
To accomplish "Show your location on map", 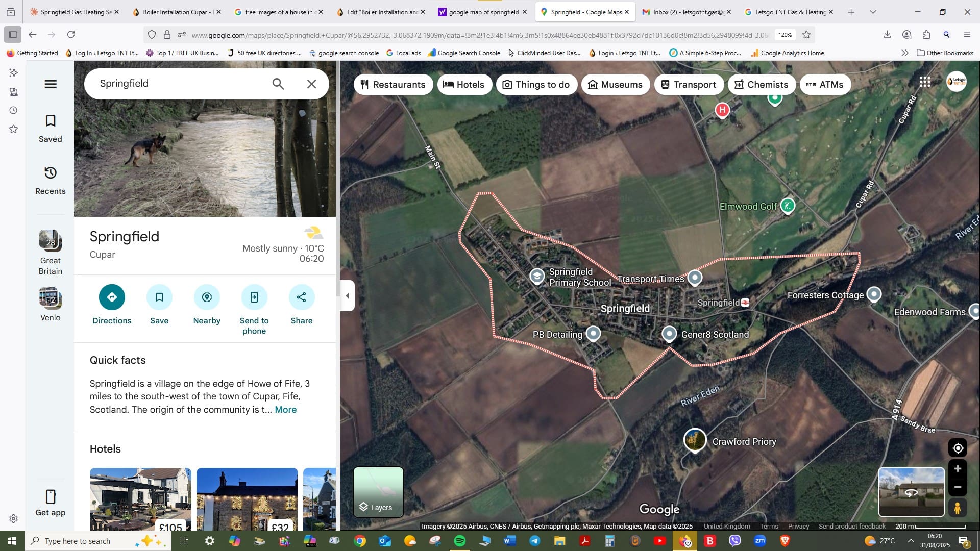I will tap(958, 448).
